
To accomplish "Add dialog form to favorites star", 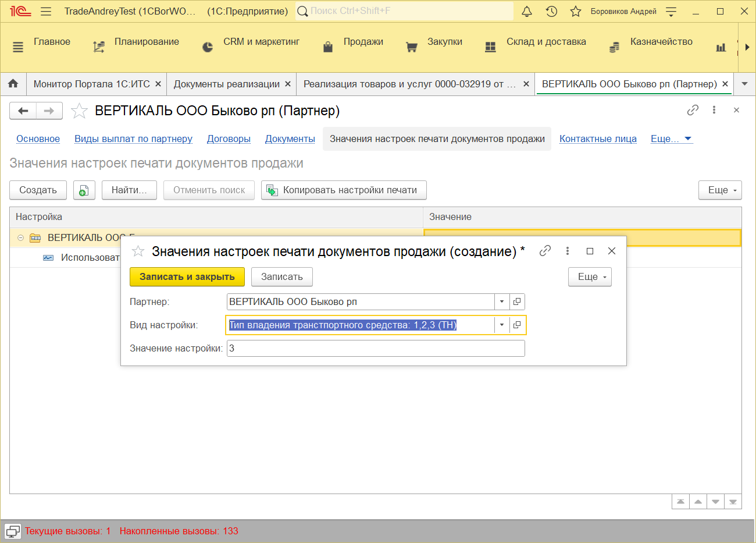I will (138, 251).
